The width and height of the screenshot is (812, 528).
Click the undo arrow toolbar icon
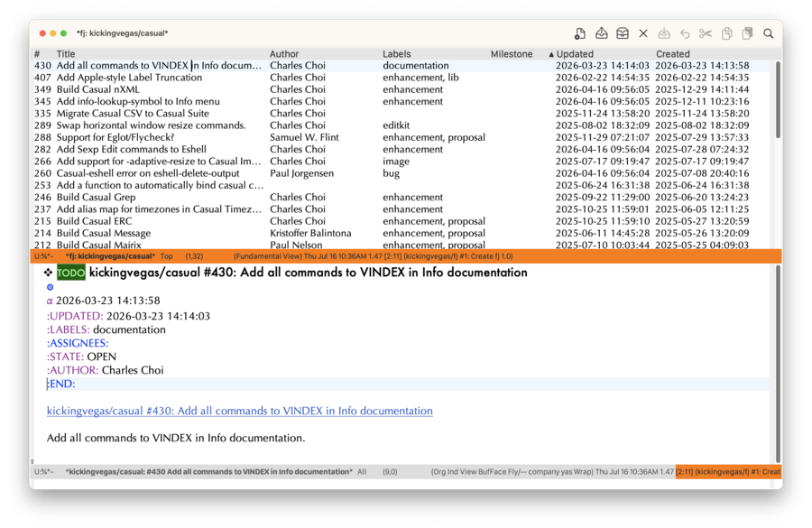click(x=685, y=33)
